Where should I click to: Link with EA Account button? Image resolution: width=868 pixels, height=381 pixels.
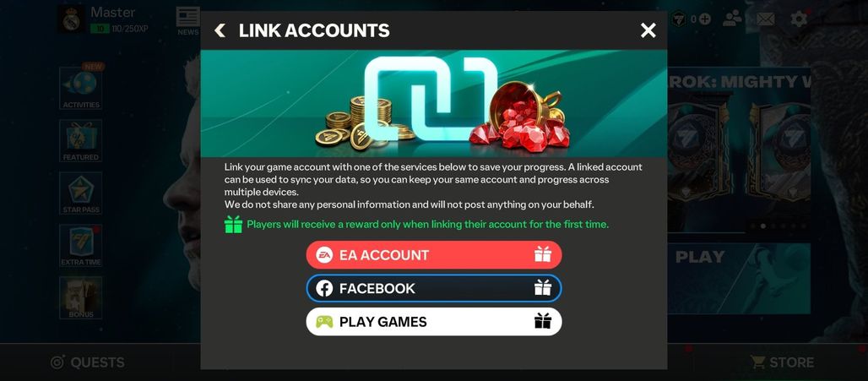[x=434, y=255]
